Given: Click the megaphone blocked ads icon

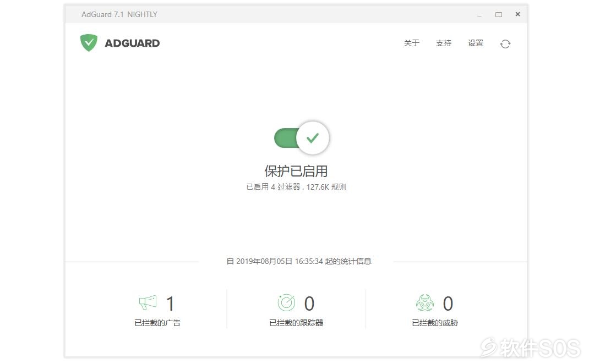Looking at the screenshot, I should coord(148,303).
